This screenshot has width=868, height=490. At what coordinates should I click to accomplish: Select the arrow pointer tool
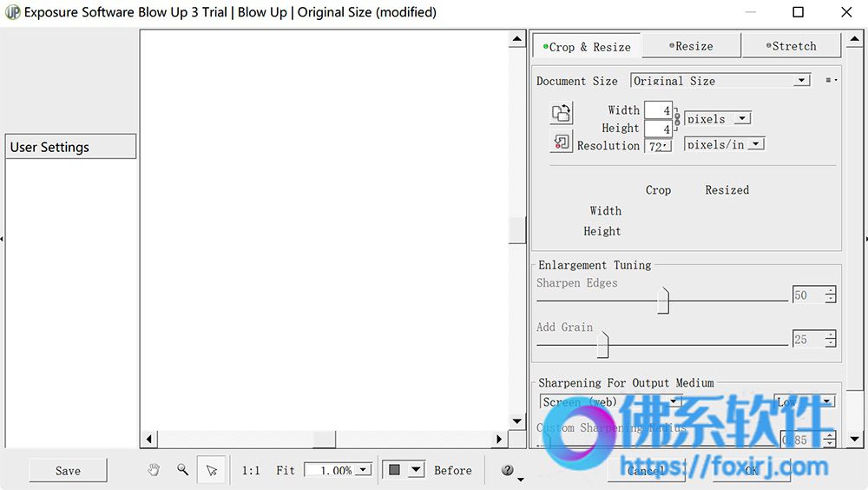click(x=212, y=470)
